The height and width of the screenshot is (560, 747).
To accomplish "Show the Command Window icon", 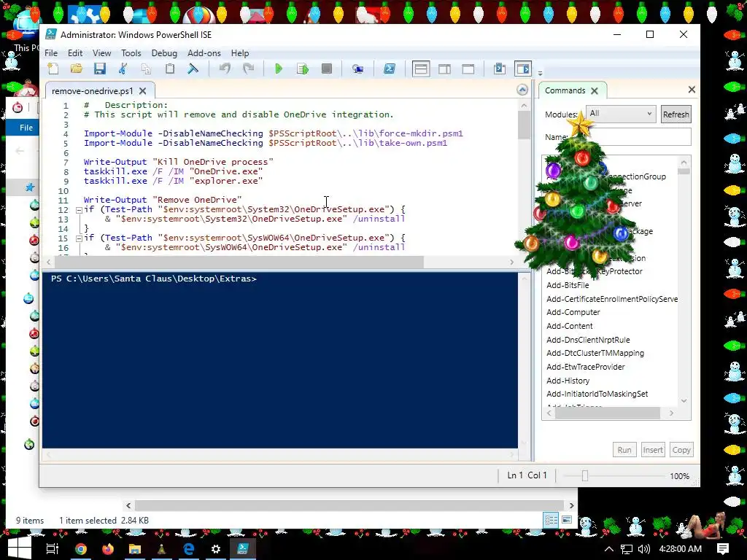I will click(499, 69).
